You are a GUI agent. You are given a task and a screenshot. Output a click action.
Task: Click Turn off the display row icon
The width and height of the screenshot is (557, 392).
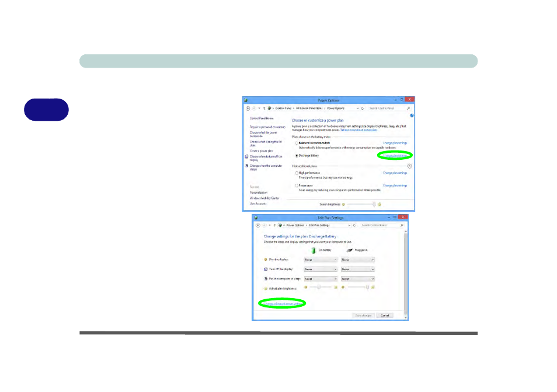point(265,269)
